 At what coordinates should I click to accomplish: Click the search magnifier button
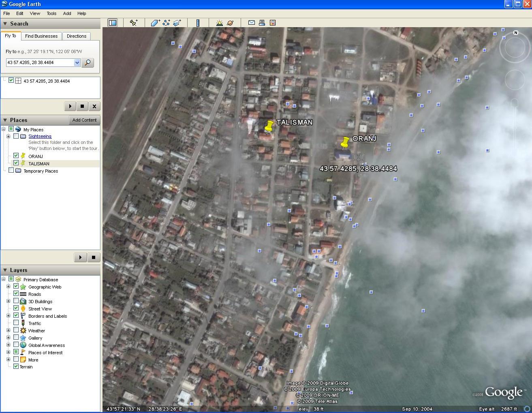(x=88, y=62)
